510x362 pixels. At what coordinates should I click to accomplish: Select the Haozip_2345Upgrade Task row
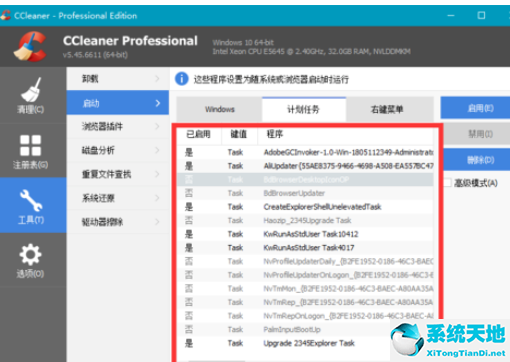[305, 221]
